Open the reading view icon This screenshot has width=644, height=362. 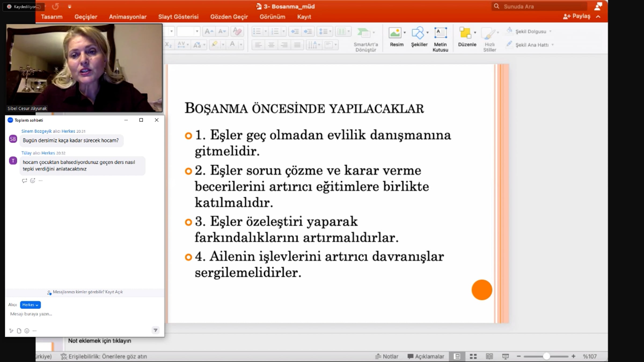pos(489,356)
